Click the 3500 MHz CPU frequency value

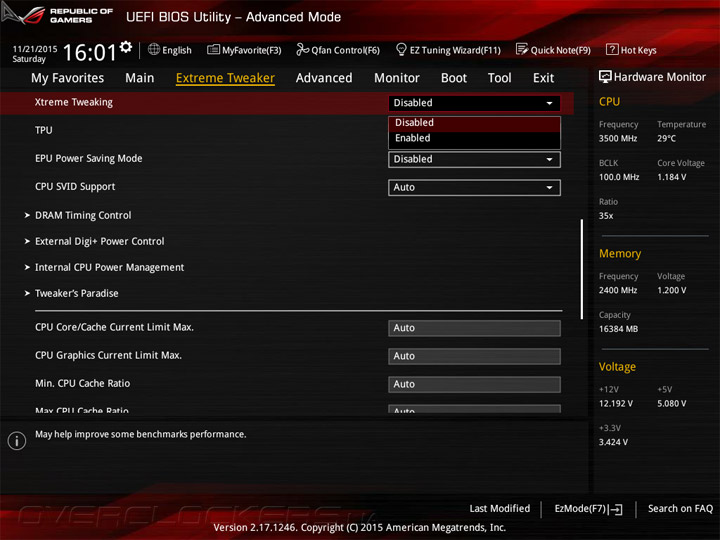618,139
